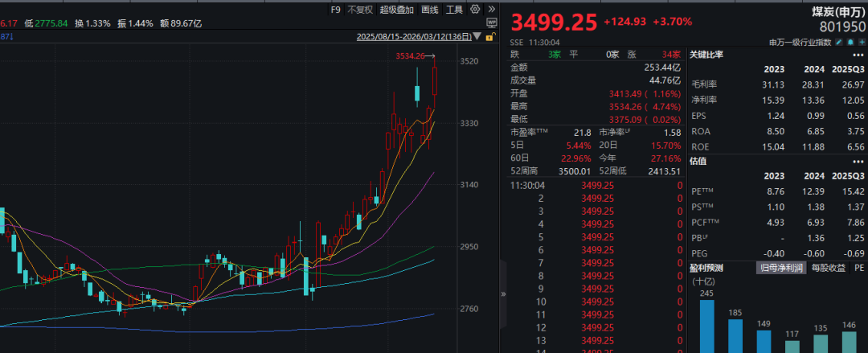Open 超级叠加 overlay menu
Screen dimensions: 868x353
[x=397, y=10]
